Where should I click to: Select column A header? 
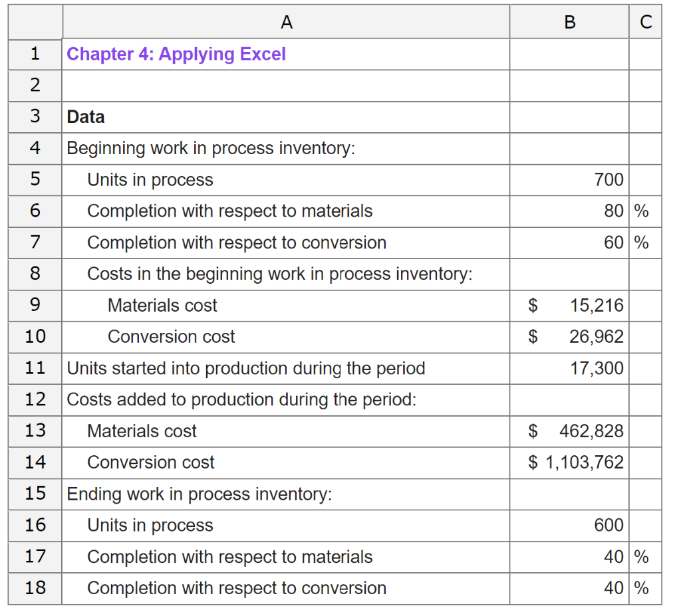286,22
